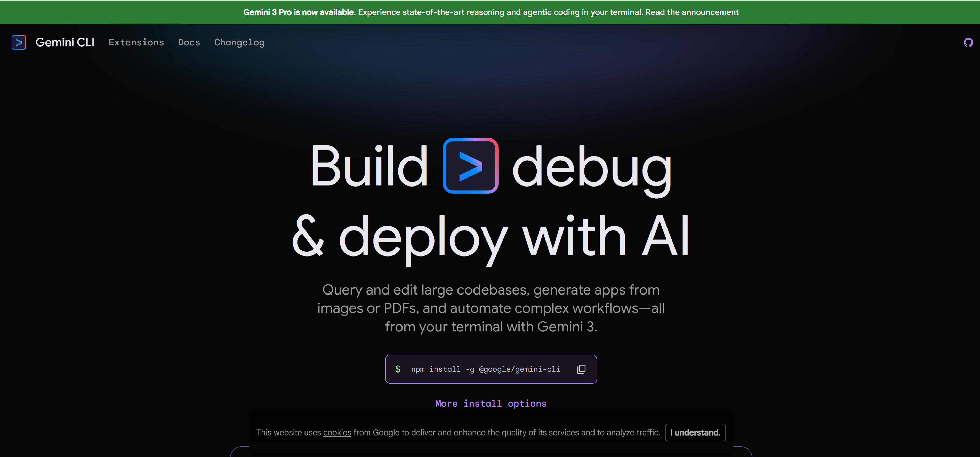Read the announcement link in banner
980x457 pixels.
[x=692, y=12]
